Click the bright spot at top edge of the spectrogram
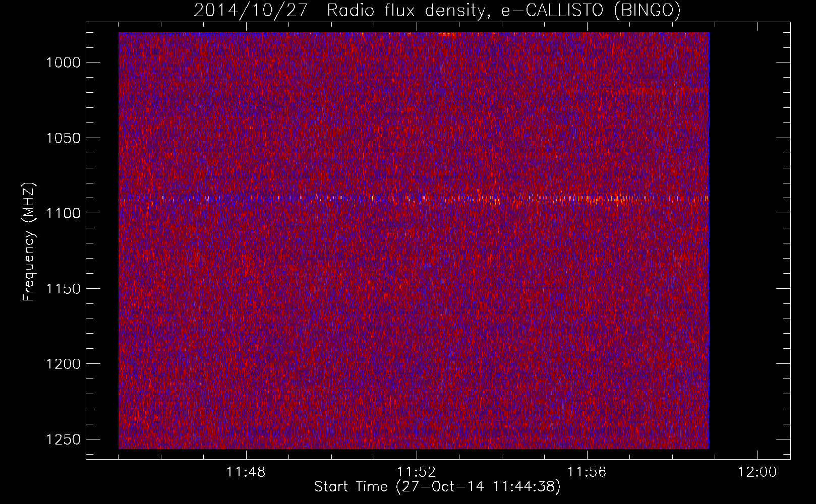Screen dimensions: 816x504 [x=446, y=34]
